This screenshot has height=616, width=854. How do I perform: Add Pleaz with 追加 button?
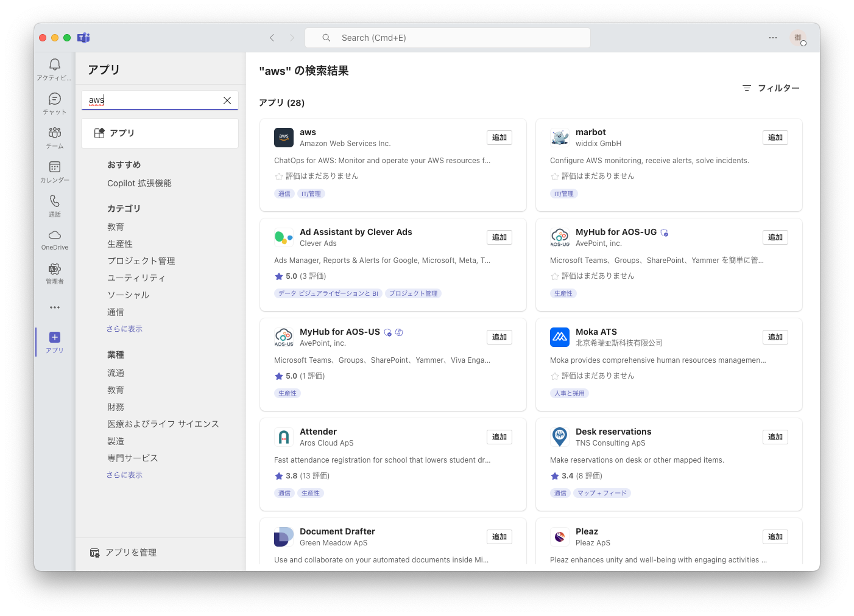point(775,537)
